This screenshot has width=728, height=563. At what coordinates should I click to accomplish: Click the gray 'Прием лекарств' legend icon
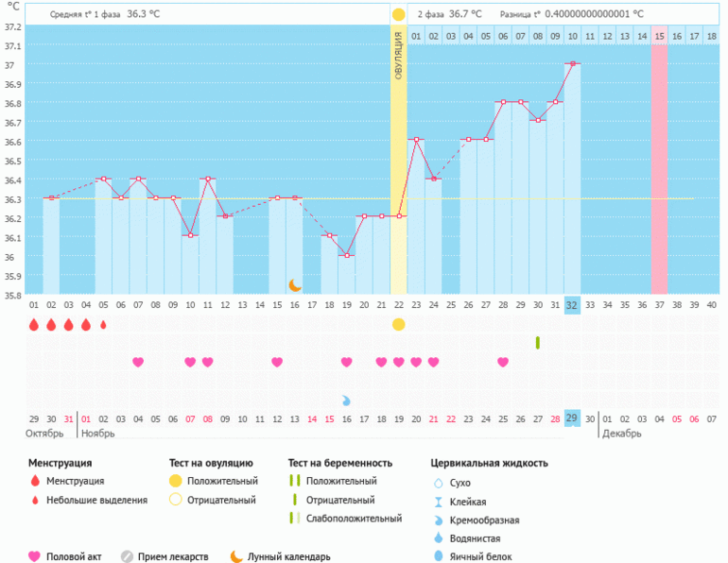pyautogui.click(x=126, y=556)
